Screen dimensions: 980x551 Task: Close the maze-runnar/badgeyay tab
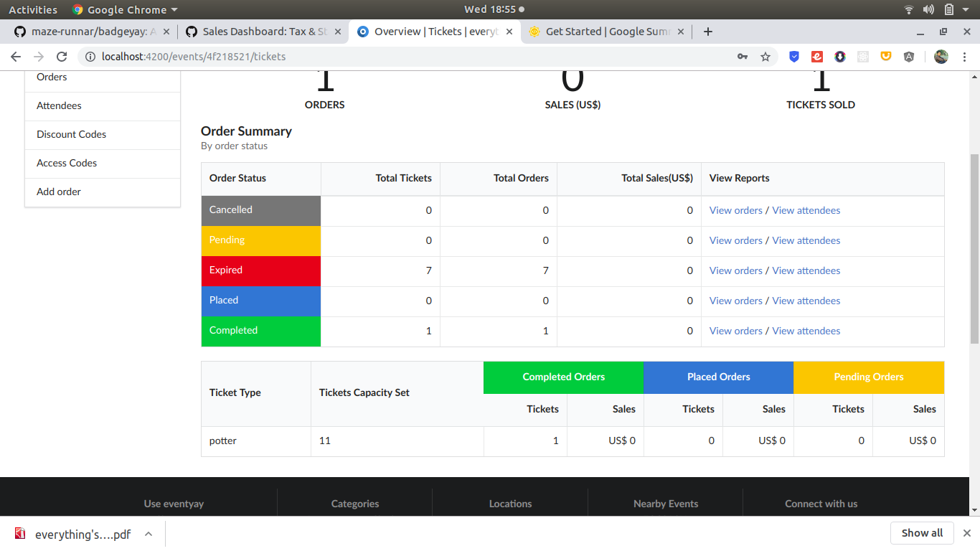[166, 32]
